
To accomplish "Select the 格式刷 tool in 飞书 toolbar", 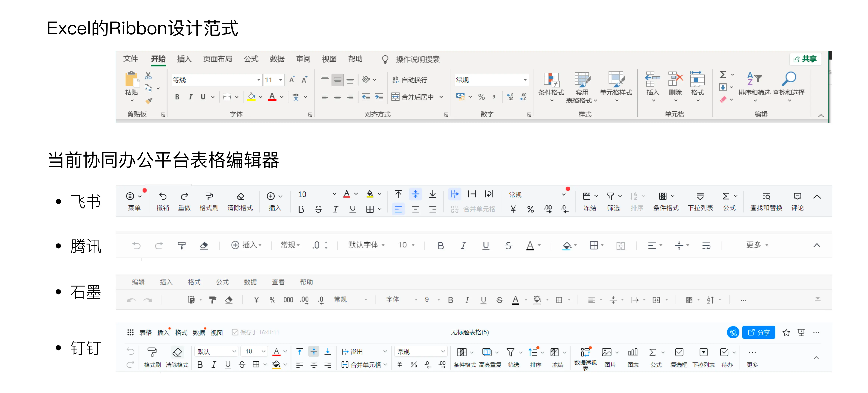I will [209, 201].
